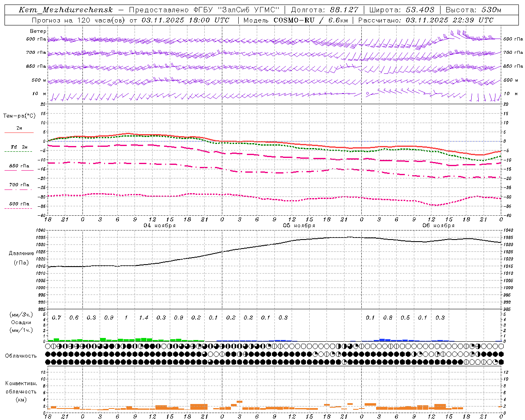Click 20 on the right temperature axis

tap(506, 104)
